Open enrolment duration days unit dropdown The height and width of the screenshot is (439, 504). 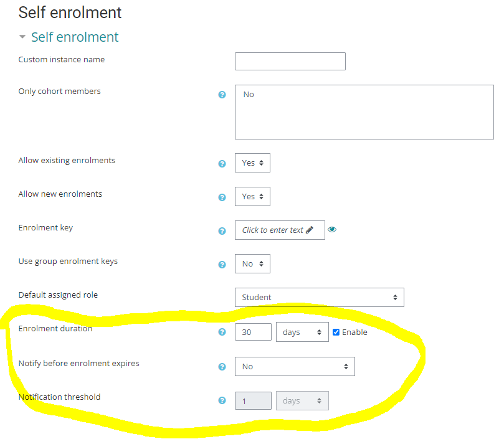(302, 332)
